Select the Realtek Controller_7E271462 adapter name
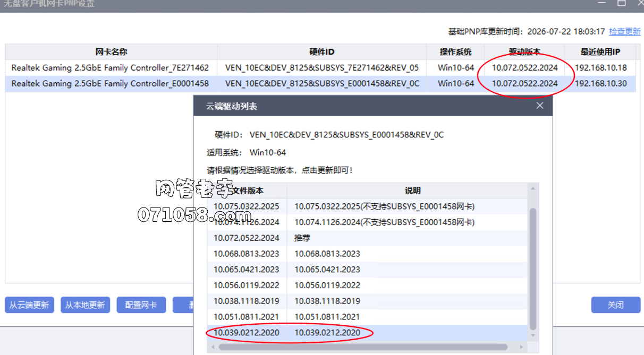This screenshot has height=355, width=644. (x=110, y=68)
